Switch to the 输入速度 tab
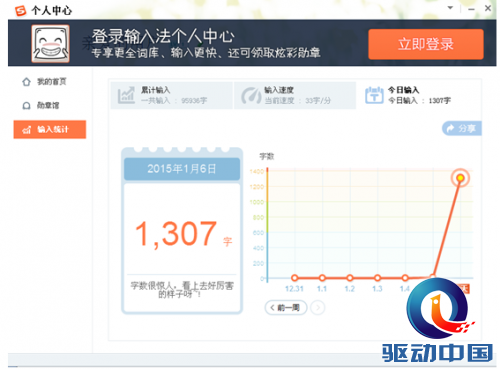500x369 pixels. point(295,95)
